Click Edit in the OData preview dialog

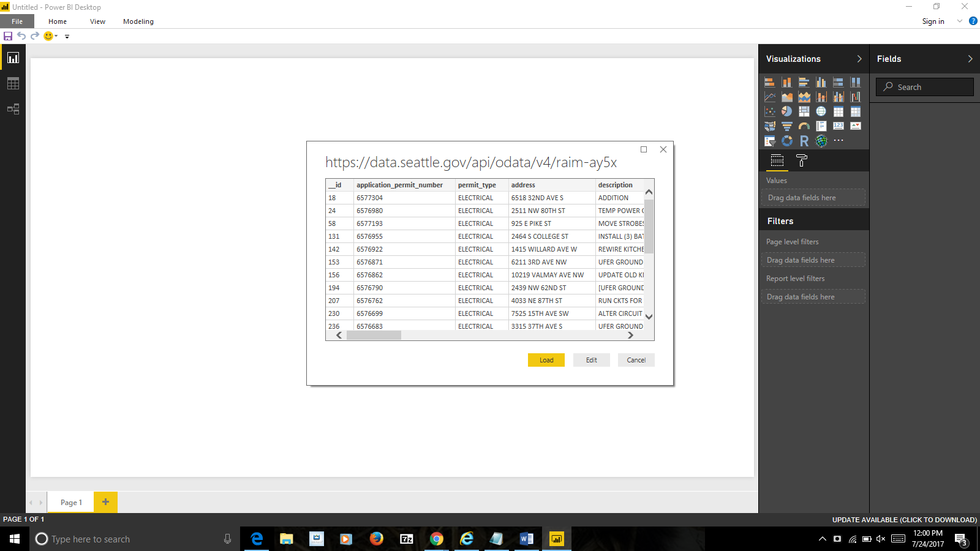point(592,360)
